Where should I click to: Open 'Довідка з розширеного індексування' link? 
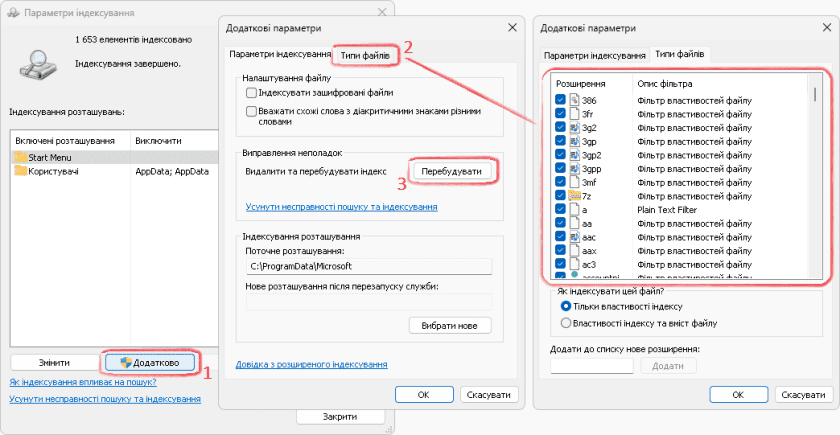tap(311, 364)
